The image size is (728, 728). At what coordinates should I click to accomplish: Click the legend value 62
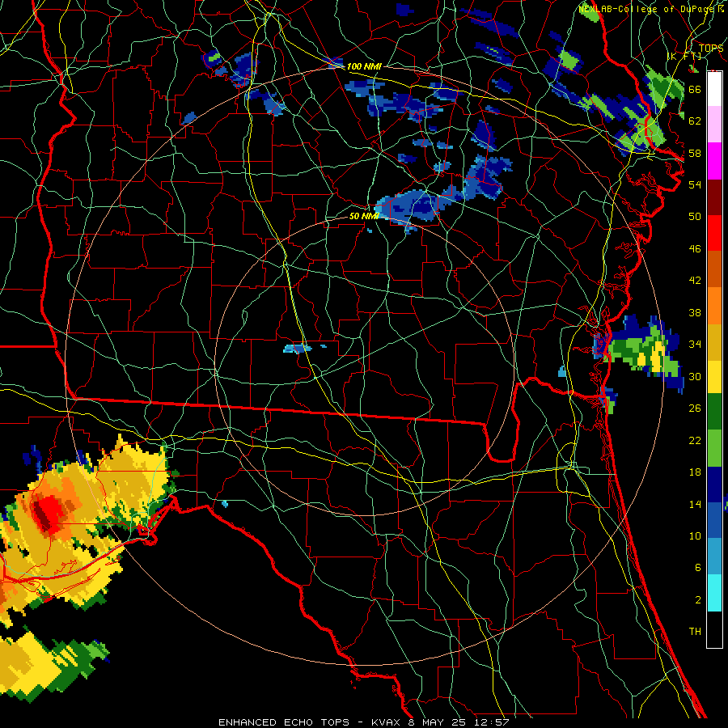(x=695, y=121)
